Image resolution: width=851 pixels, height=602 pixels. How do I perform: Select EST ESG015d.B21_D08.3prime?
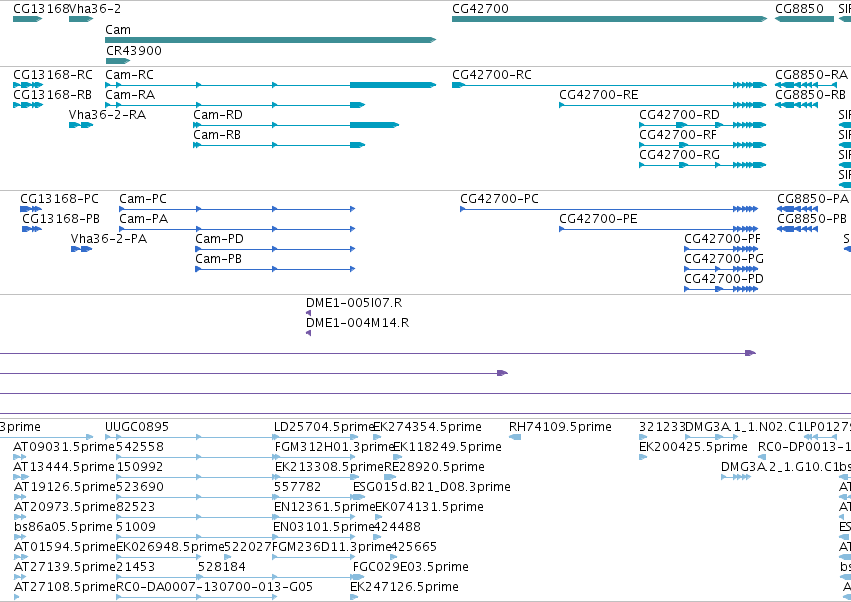(359, 497)
